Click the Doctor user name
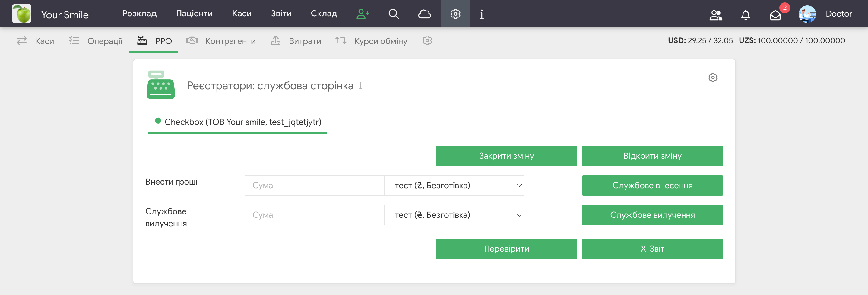The width and height of the screenshot is (868, 295). pyautogui.click(x=838, y=14)
